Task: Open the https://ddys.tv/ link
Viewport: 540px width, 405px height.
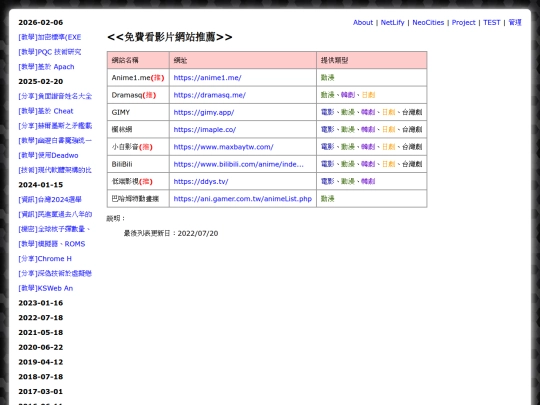Action: [201, 181]
